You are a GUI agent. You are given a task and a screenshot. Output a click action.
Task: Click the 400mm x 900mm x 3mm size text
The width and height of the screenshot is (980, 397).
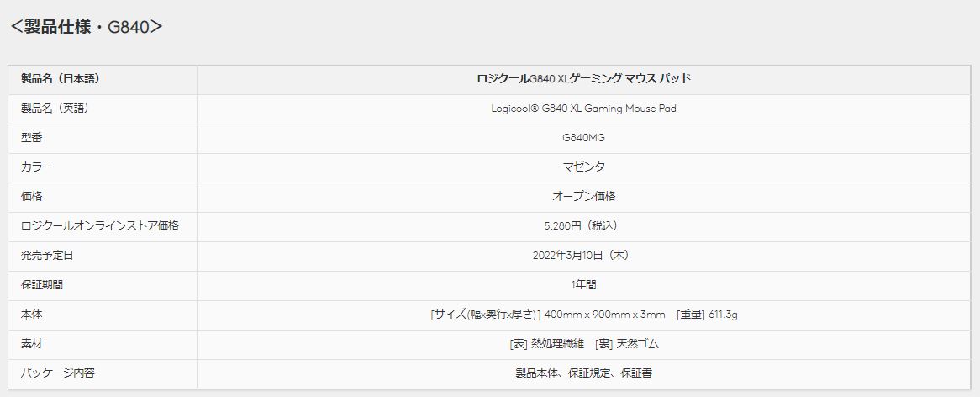pyautogui.click(x=604, y=315)
